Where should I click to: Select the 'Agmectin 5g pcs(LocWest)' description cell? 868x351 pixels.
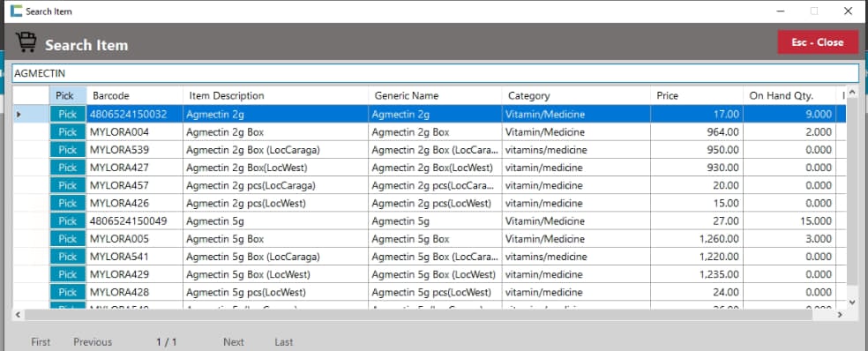click(275, 292)
